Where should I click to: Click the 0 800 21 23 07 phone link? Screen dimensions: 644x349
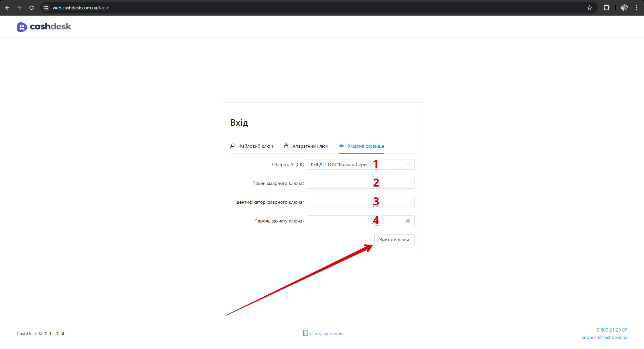click(612, 330)
